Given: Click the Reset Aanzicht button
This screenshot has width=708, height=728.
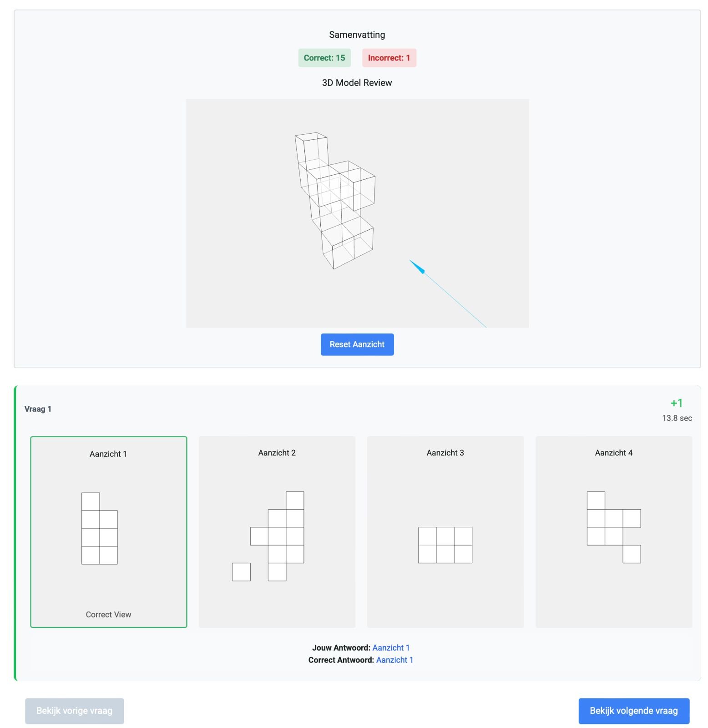Looking at the screenshot, I should pos(357,344).
